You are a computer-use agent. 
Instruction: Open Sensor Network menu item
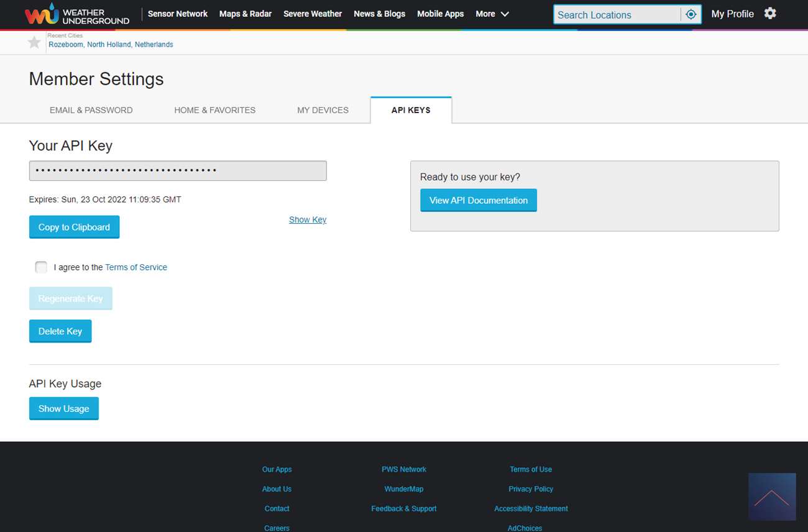pyautogui.click(x=178, y=14)
